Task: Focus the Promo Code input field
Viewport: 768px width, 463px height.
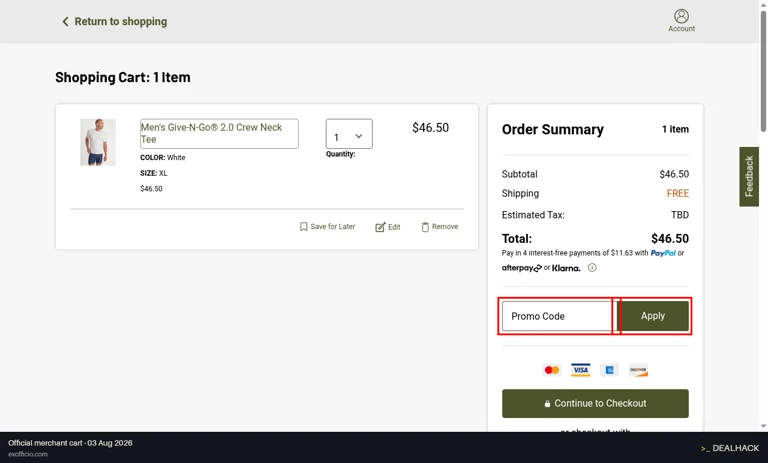Action: tap(557, 316)
